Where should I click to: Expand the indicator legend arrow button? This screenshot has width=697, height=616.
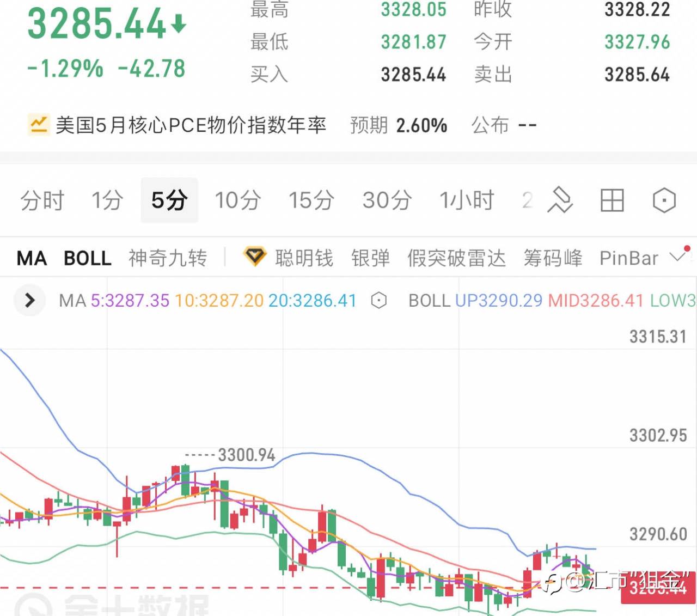tap(29, 300)
